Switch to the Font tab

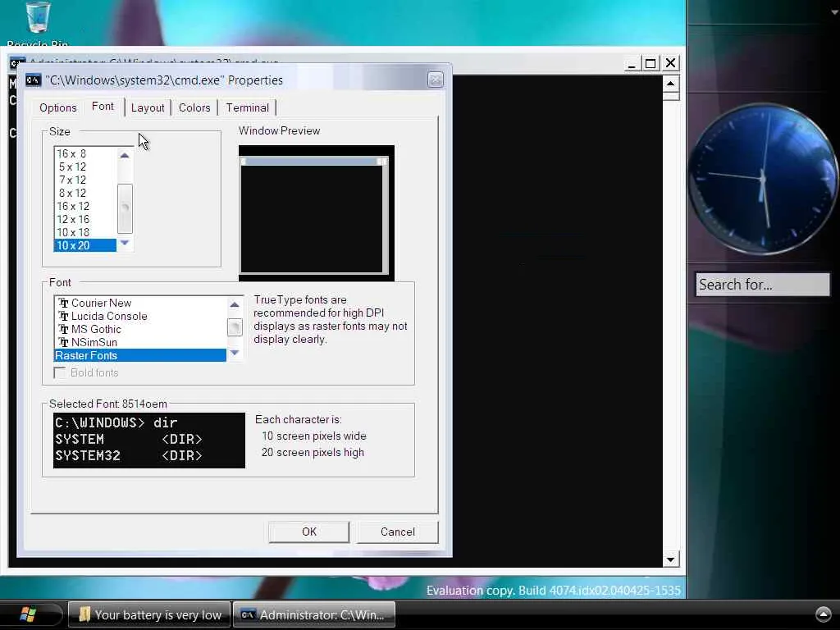tap(103, 106)
